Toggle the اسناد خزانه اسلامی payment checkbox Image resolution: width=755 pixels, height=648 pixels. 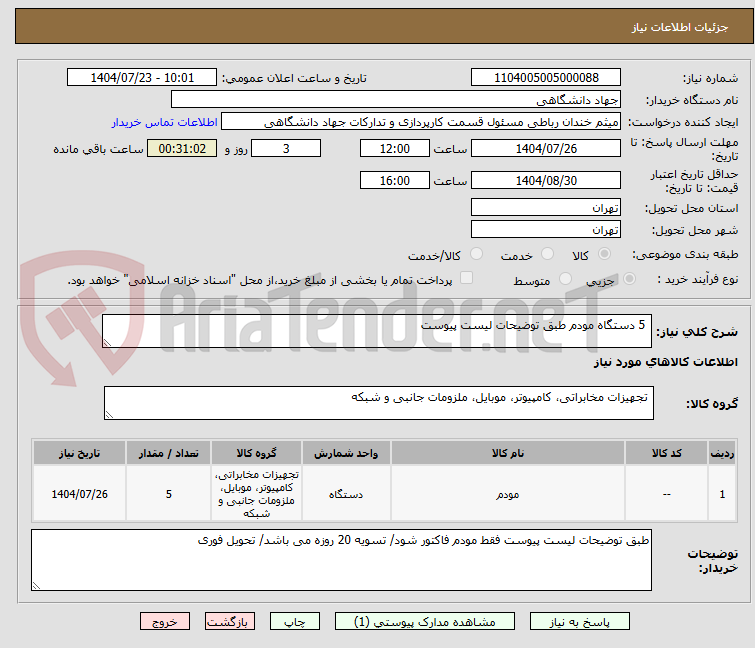pyautogui.click(x=466, y=278)
